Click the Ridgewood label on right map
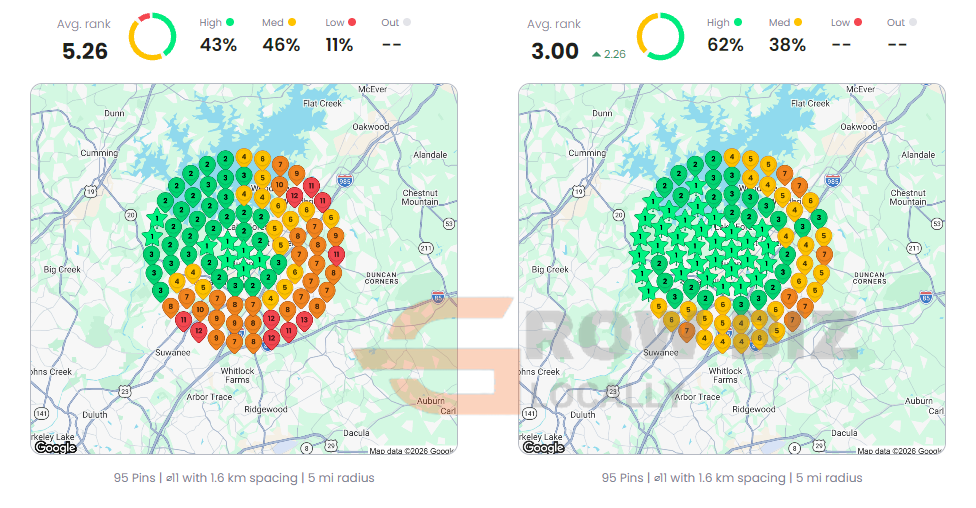Image resolution: width=976 pixels, height=508 pixels. coord(754,410)
